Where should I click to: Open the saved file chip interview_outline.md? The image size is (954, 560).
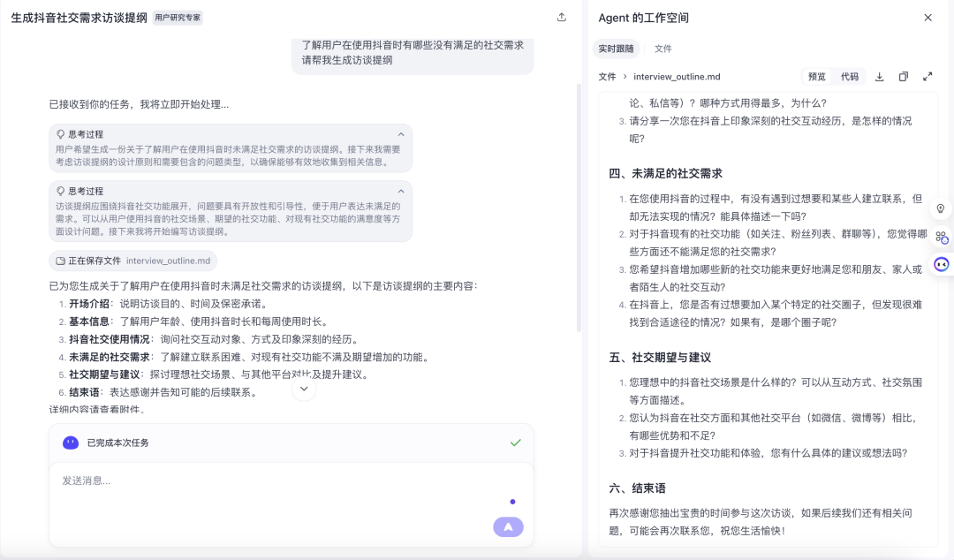pos(132,261)
